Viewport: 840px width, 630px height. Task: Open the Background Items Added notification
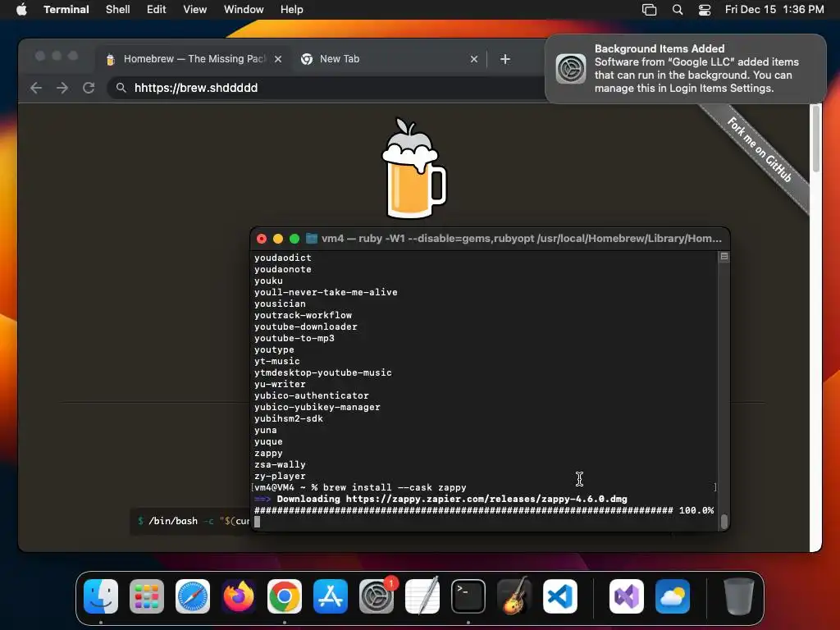click(685, 69)
